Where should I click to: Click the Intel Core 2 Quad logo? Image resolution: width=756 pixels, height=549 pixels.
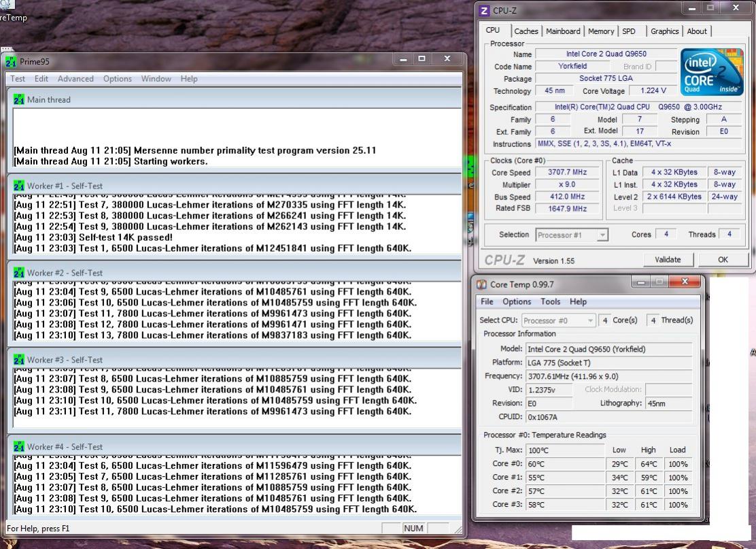pos(712,71)
